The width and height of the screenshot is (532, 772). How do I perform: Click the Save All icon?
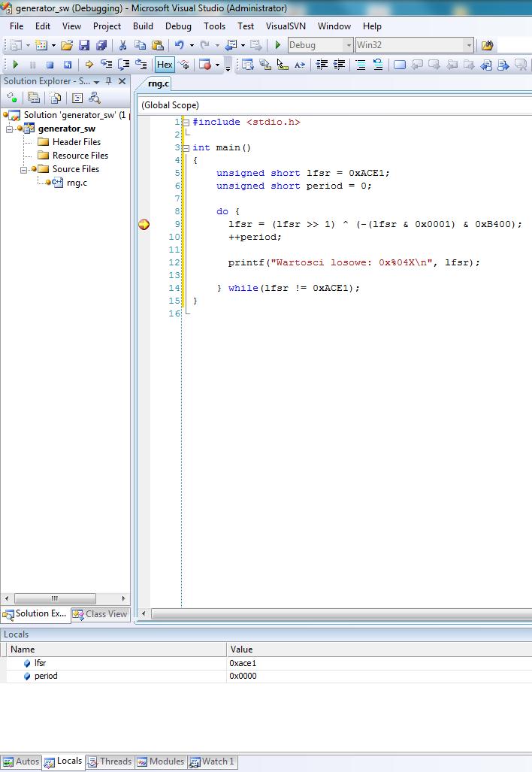(101, 45)
